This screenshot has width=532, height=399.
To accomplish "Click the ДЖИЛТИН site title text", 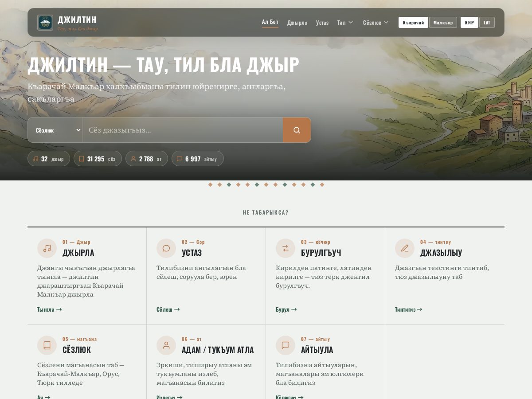I will click(77, 20).
